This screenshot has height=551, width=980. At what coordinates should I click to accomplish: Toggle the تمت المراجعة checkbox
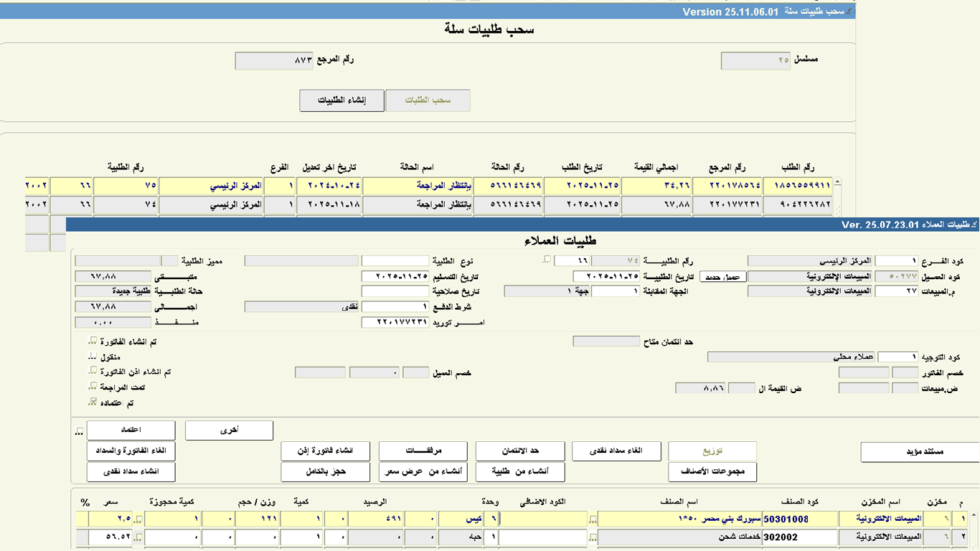coord(93,387)
